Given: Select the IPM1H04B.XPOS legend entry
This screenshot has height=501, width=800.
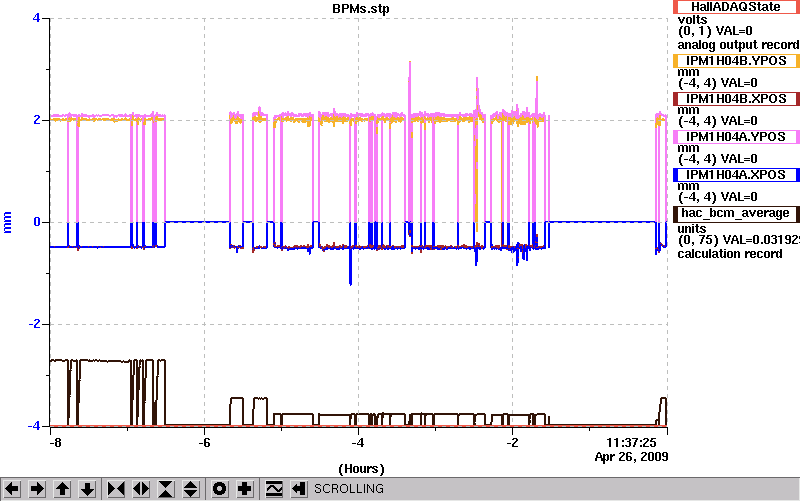Looking at the screenshot, I should [x=736, y=98].
